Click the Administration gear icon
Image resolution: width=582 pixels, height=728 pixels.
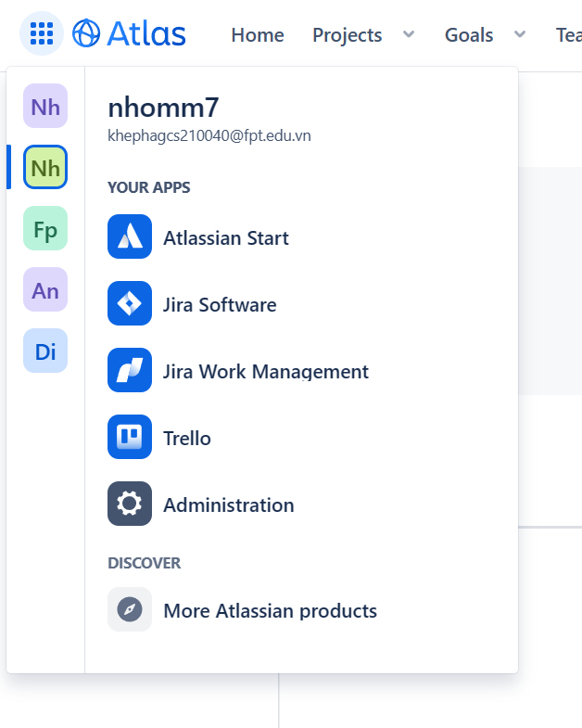click(x=130, y=504)
